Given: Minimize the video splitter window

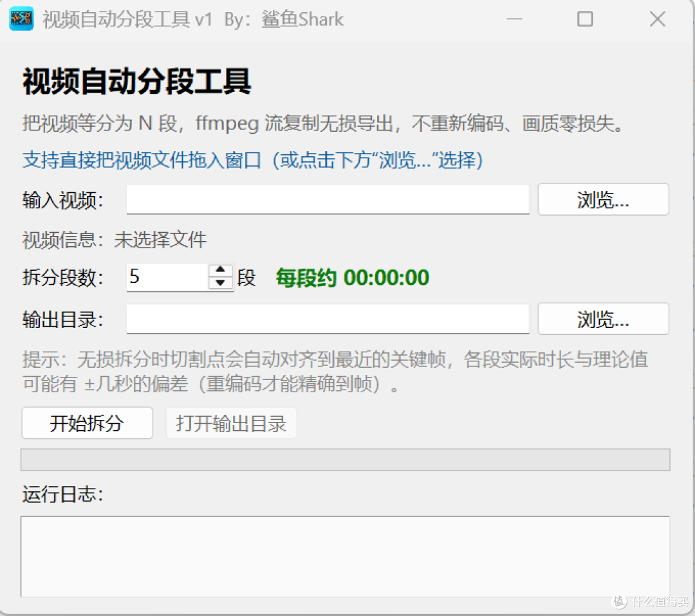Looking at the screenshot, I should pos(515,19).
